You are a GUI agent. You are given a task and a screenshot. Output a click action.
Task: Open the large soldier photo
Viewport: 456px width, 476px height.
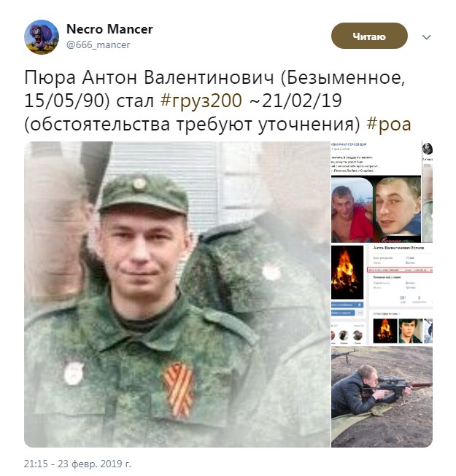[177, 294]
